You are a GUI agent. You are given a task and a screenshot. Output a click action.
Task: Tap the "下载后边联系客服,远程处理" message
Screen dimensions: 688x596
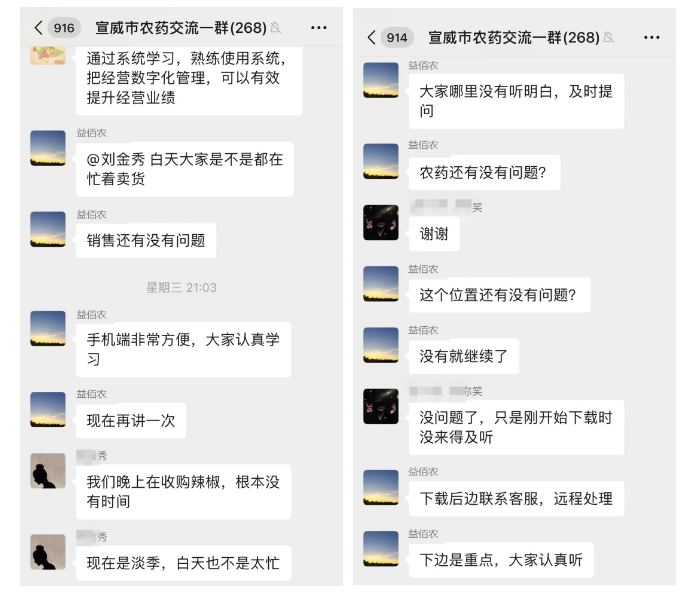pos(516,498)
